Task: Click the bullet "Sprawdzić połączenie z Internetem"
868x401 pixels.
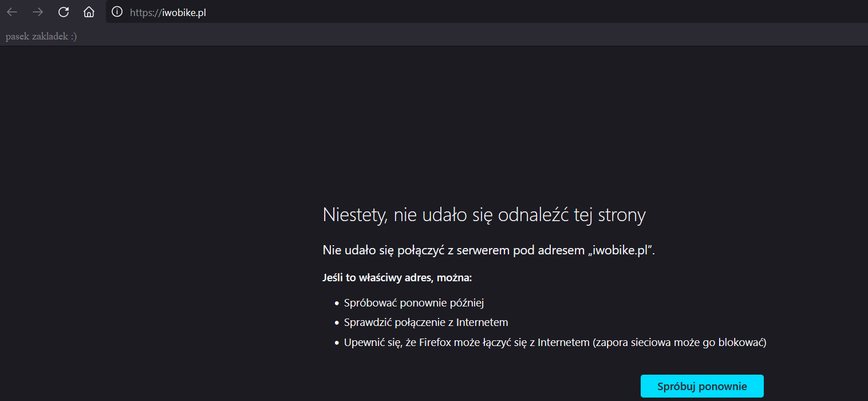Action: (426, 323)
